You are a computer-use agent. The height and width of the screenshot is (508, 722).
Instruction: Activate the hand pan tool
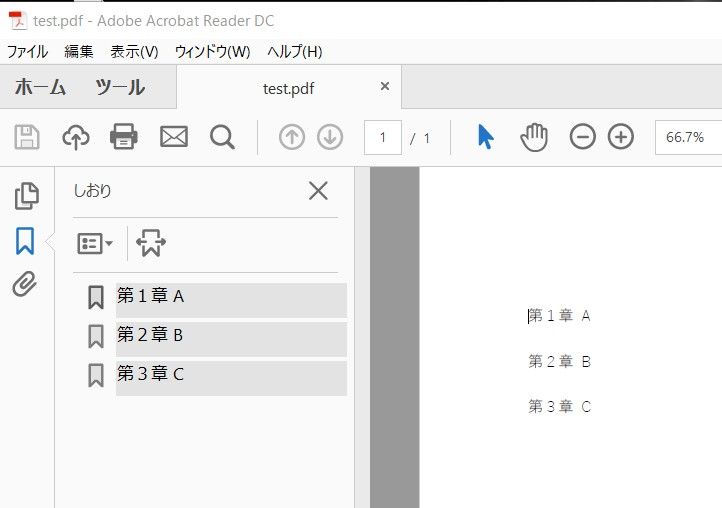pos(534,137)
